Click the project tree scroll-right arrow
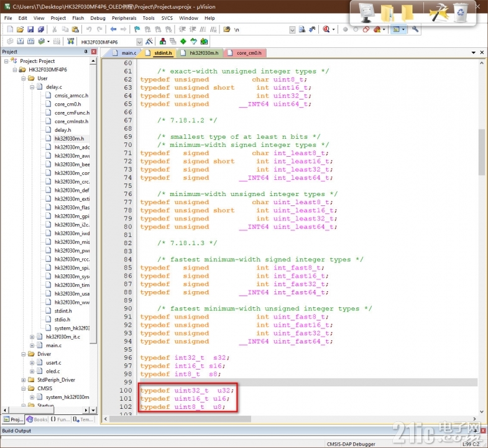This screenshot has height=448, width=488. coord(86,410)
